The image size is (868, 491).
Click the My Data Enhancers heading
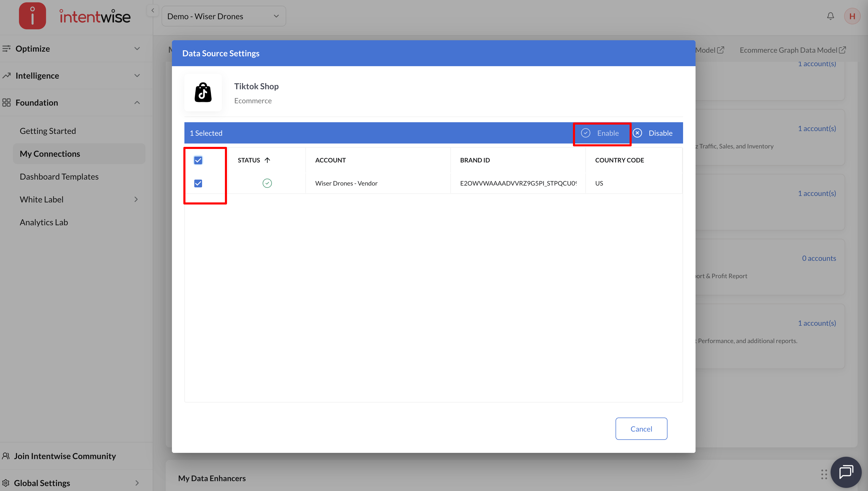[x=212, y=478]
